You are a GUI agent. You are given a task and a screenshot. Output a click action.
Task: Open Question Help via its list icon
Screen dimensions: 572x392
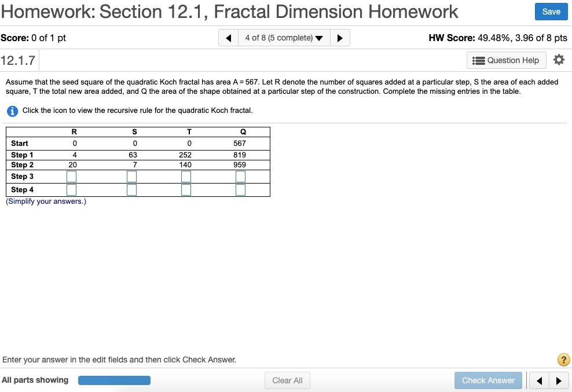506,60
